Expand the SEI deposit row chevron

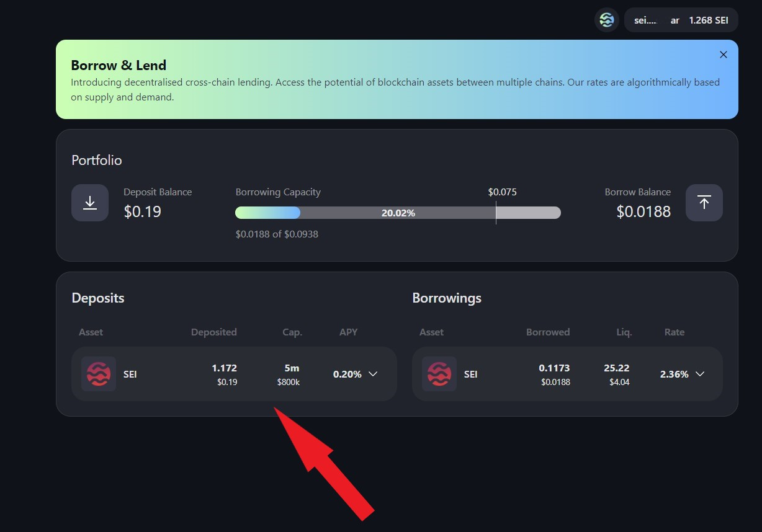(x=373, y=374)
